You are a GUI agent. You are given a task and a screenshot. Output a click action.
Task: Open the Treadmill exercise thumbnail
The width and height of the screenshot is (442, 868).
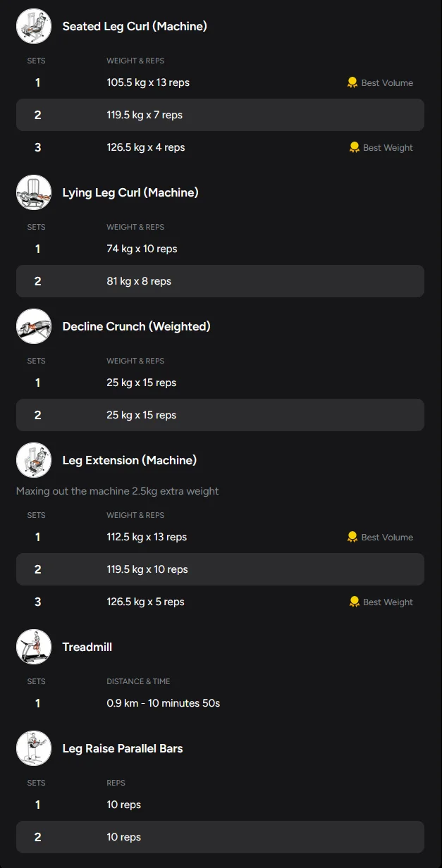coord(34,647)
